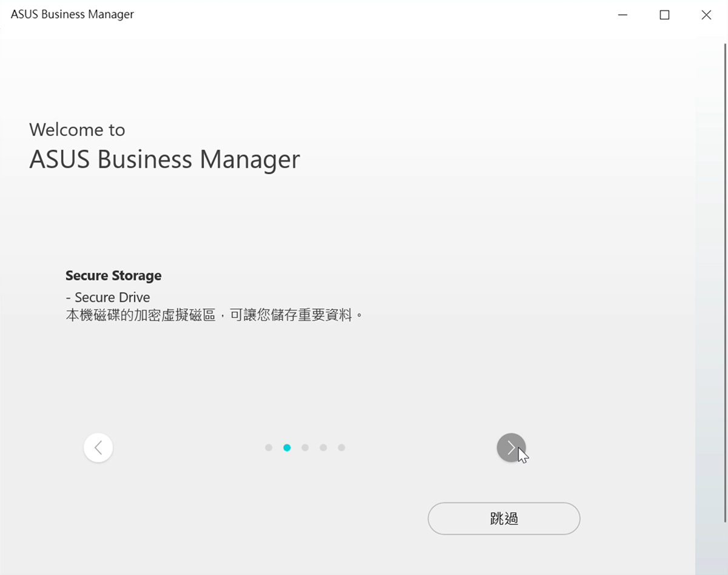Image resolution: width=728 pixels, height=575 pixels.
Task: Click the Chinese Secure Drive description text
Action: tap(214, 315)
